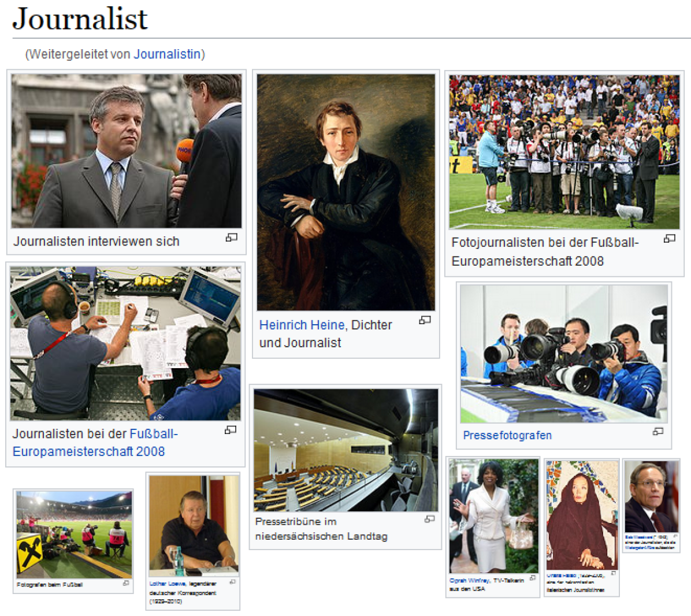Open the Oprah Winfrey photo in white suit
Viewport: 691px width, 616px height.
(493, 516)
